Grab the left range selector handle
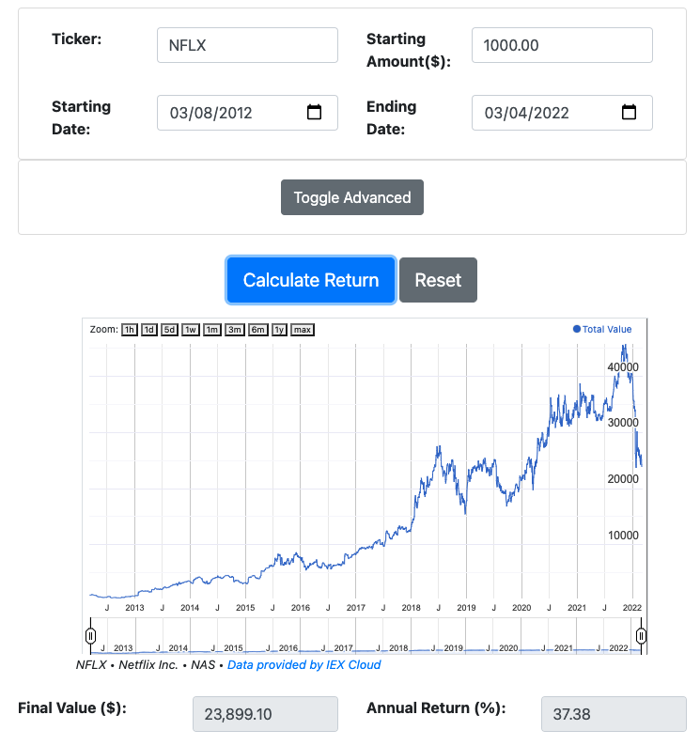This screenshot has height=746, width=700. 91,636
